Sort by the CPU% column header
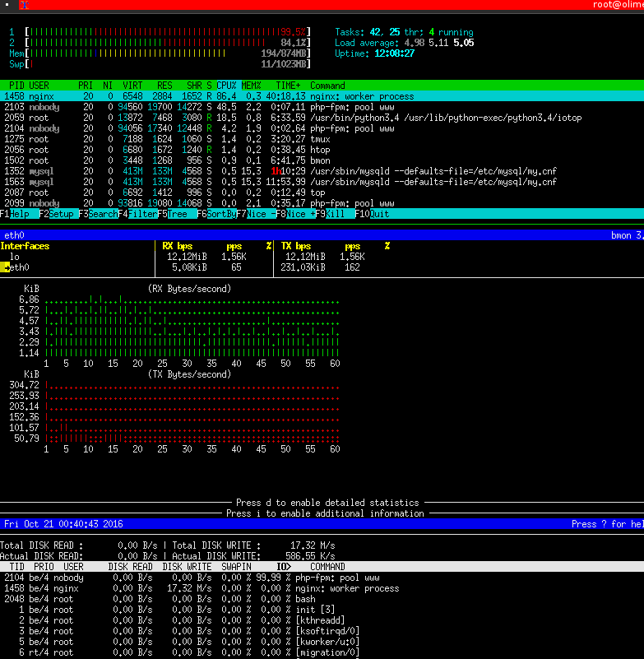Viewport: 644px width, 659px height. [226, 86]
